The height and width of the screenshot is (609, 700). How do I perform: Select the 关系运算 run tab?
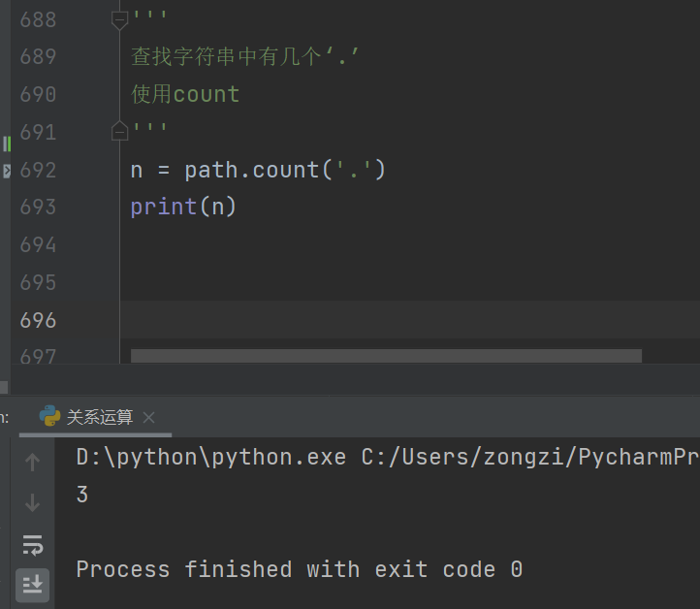99,418
